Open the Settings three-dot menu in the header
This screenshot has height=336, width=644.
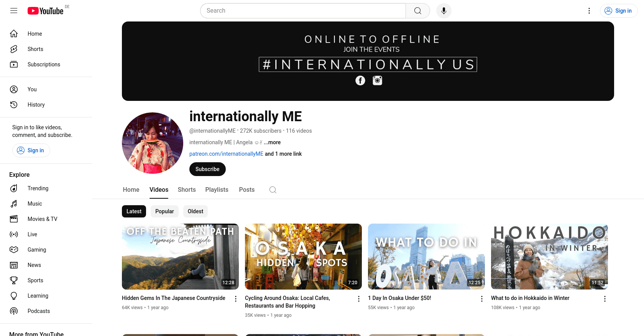coord(589,11)
